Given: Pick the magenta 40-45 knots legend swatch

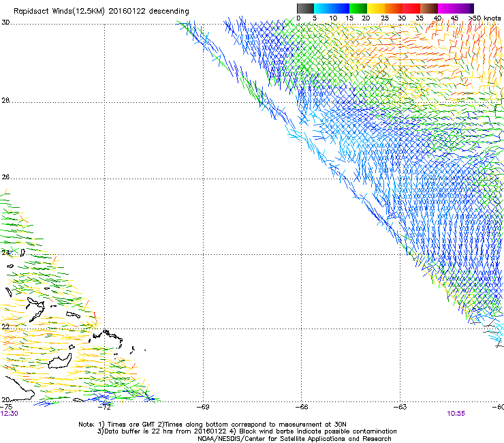Looking at the screenshot, I should tap(447, 8).
